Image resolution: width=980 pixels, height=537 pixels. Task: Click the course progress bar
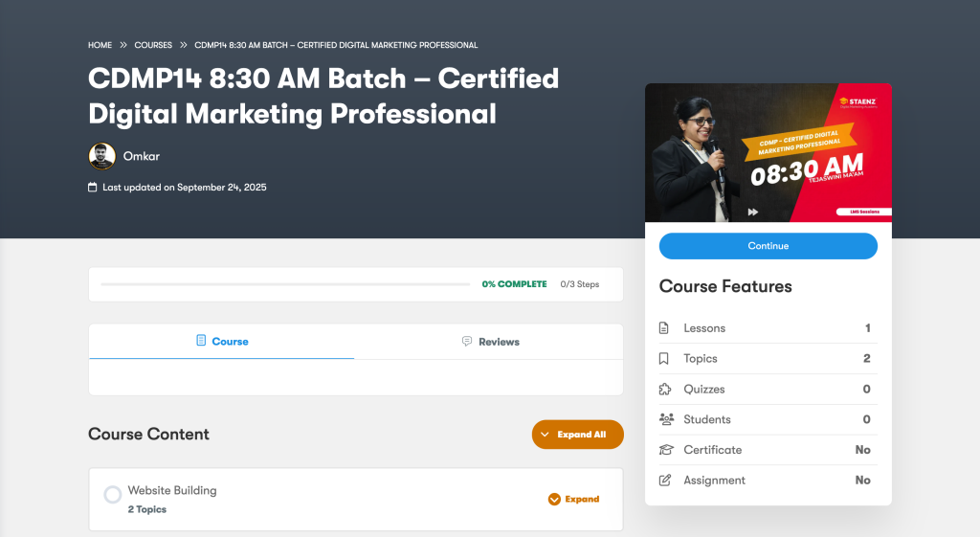click(287, 284)
